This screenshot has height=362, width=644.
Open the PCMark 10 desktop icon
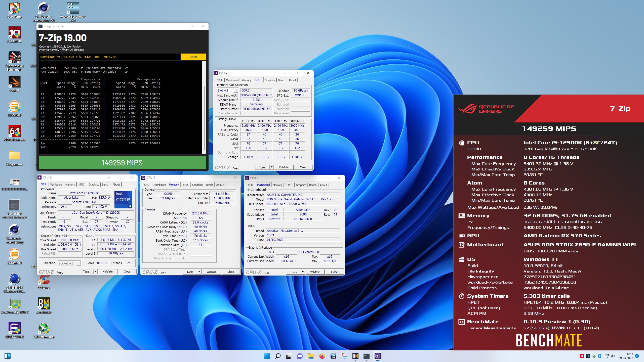pyautogui.click(x=15, y=35)
